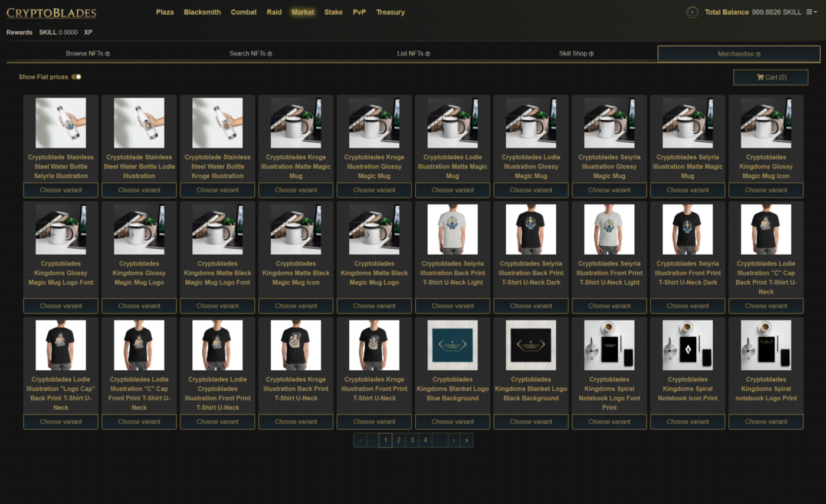The width and height of the screenshot is (826, 504).
Task: Go to the next page arrow in pagination
Action: click(x=453, y=440)
